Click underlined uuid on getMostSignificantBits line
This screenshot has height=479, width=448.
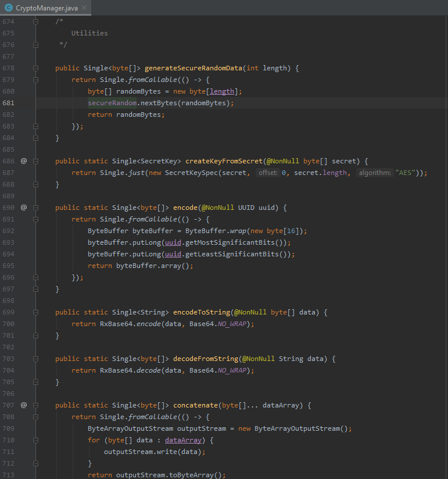click(x=173, y=242)
